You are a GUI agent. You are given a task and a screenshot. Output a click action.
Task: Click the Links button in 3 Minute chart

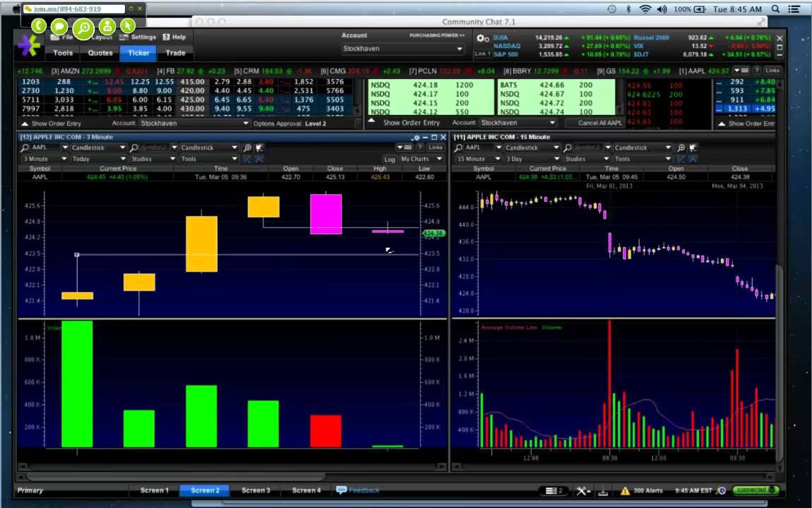[436, 148]
